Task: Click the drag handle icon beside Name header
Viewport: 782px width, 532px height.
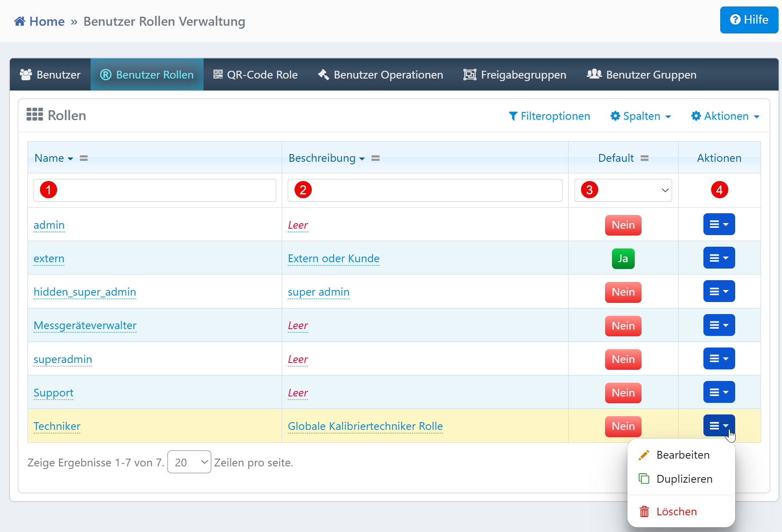Action: tap(84, 158)
